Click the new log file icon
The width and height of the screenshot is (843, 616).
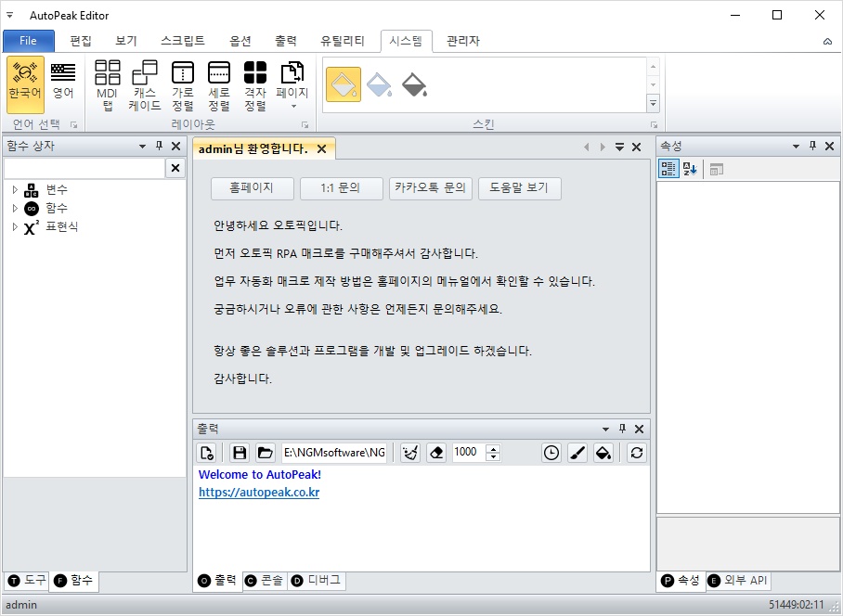(207, 453)
